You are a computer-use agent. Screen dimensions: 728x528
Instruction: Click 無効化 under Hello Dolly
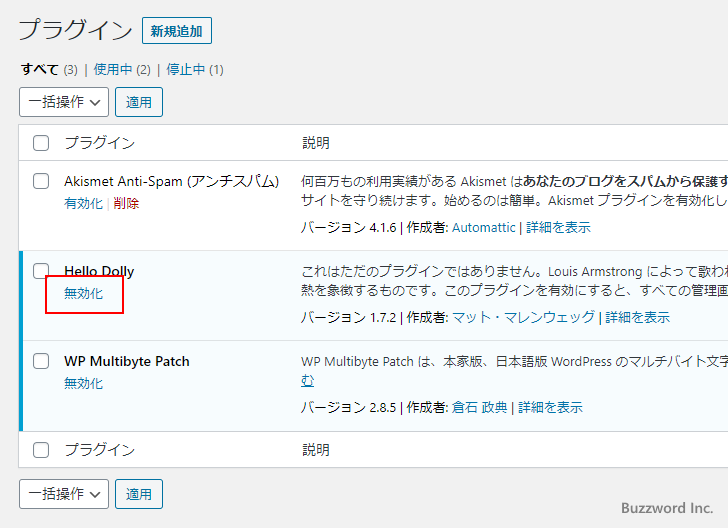83,294
